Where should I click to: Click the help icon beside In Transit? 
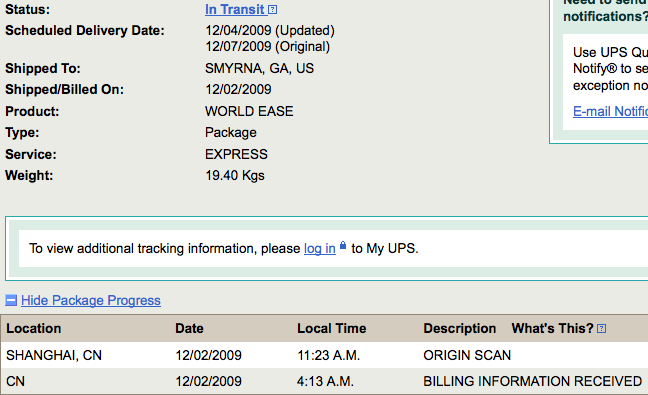(x=272, y=10)
